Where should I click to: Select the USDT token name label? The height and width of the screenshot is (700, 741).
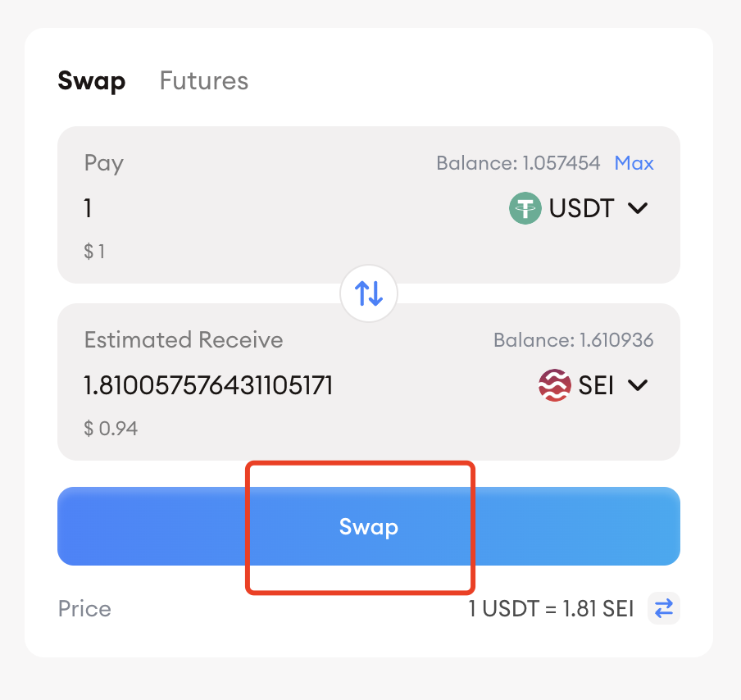pos(581,208)
